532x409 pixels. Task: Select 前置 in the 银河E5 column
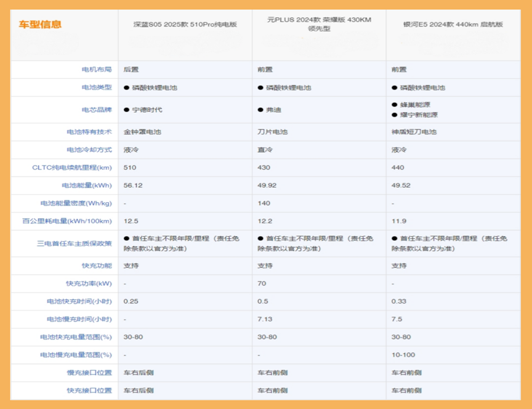point(399,70)
